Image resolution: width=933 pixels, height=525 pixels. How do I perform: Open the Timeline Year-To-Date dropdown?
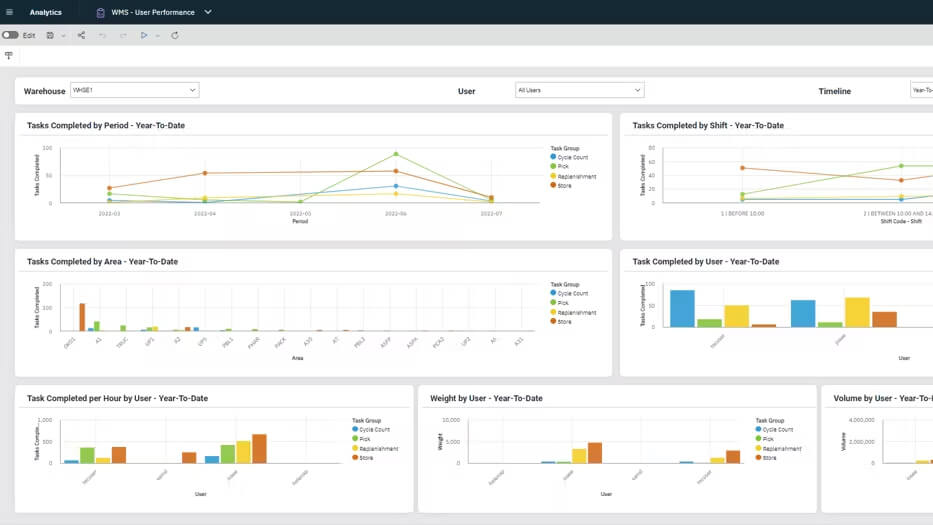[x=921, y=90]
